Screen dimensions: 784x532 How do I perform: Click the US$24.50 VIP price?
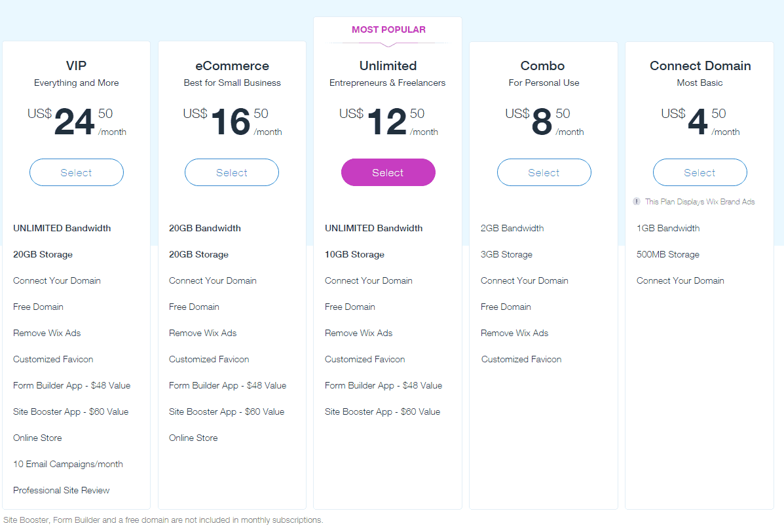coord(75,122)
